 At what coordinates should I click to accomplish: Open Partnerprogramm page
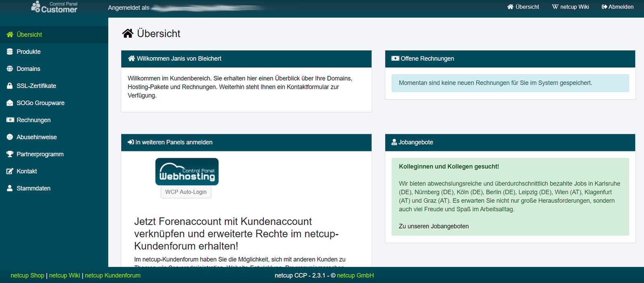pos(54,154)
